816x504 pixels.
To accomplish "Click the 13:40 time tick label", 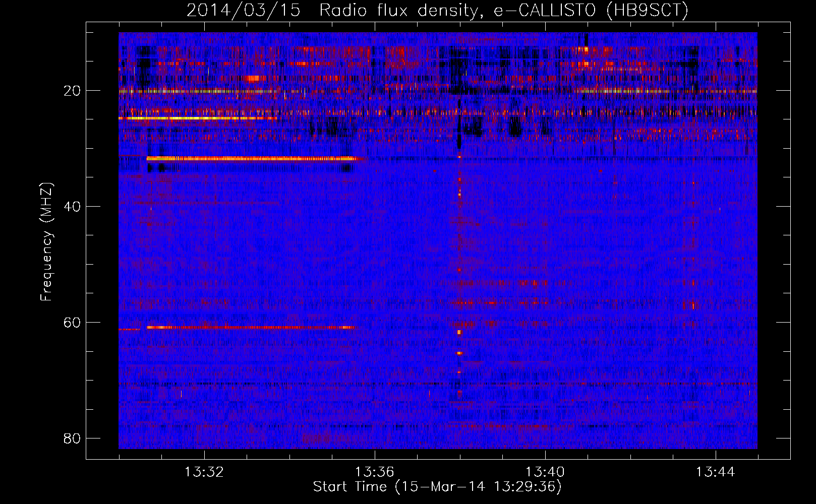I will coord(545,472).
